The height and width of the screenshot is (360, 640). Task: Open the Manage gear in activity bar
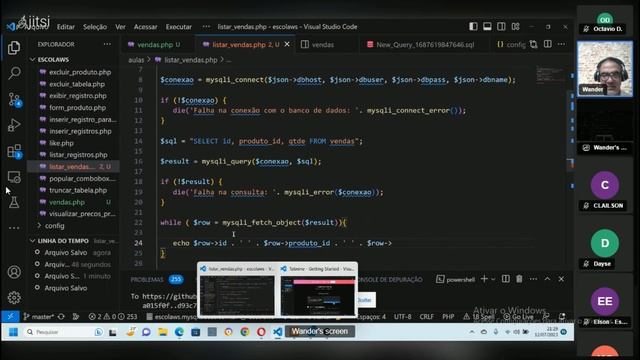click(x=14, y=297)
